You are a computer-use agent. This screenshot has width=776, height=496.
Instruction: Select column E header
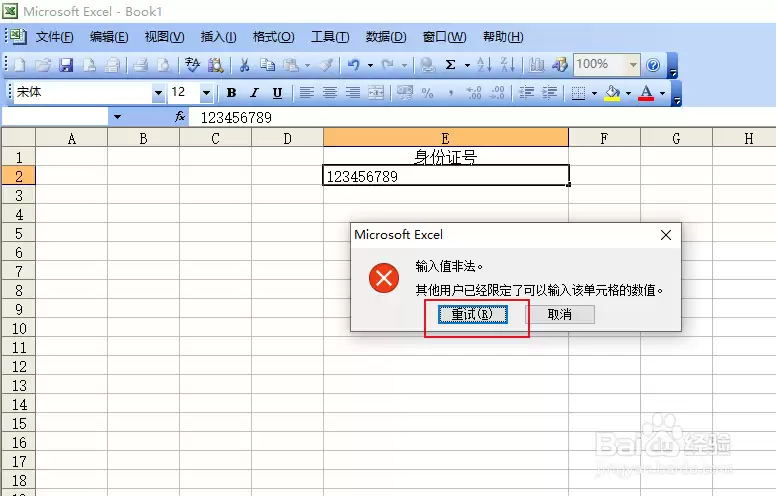pos(445,138)
